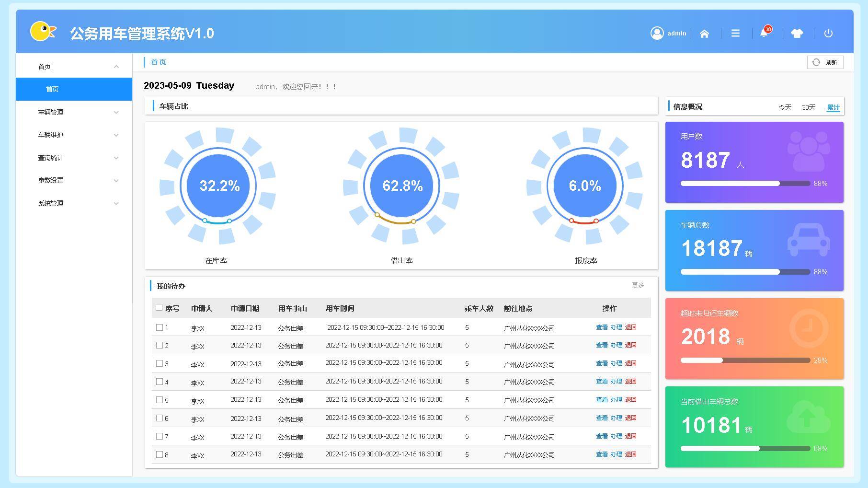Toggle the select-all checkbox beside 序号

tap(159, 308)
